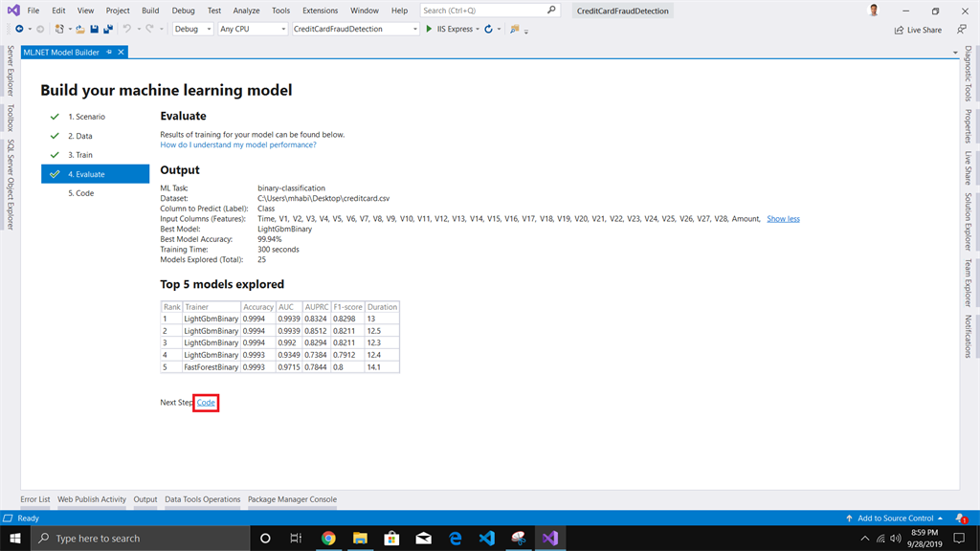The width and height of the screenshot is (980, 551).
Task: Open the Output tab at bottom
Action: tap(145, 499)
